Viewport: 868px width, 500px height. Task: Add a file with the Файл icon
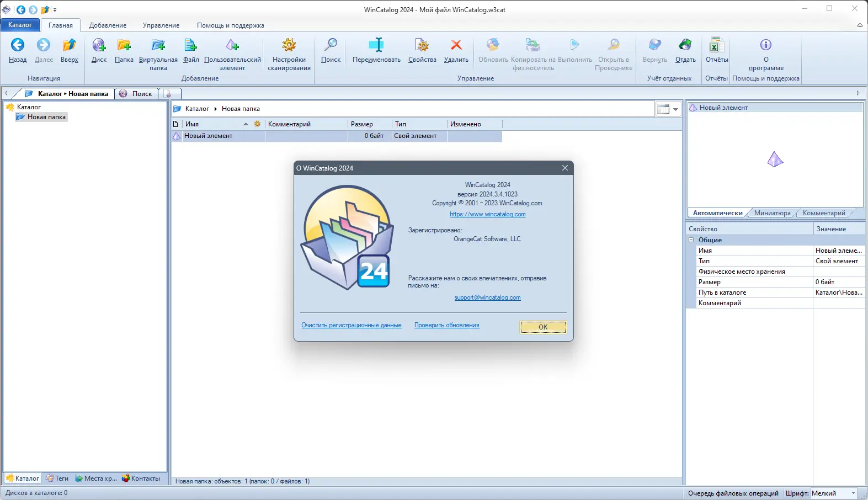pyautogui.click(x=191, y=45)
